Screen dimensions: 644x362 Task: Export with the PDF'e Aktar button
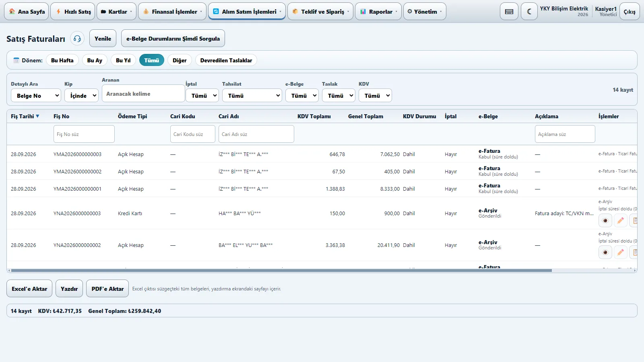click(107, 289)
